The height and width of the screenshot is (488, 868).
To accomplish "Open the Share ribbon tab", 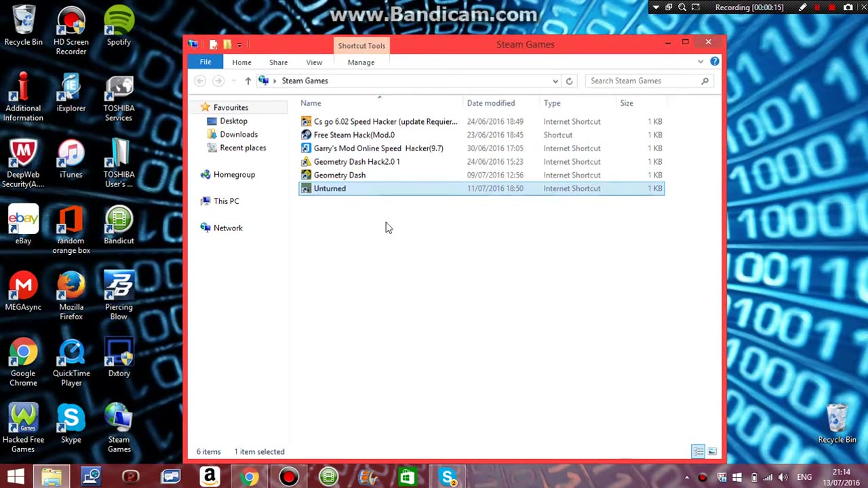I will 278,62.
